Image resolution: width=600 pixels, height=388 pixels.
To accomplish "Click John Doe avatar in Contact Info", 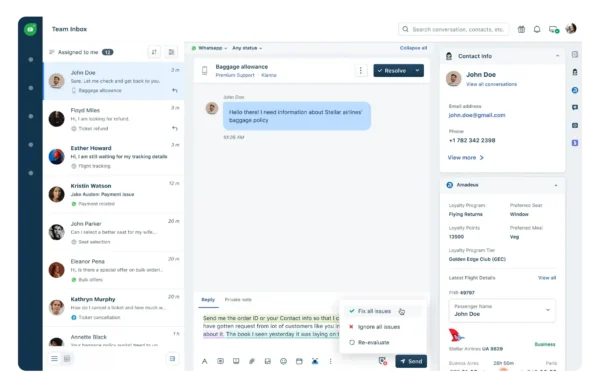I will 453,79.
